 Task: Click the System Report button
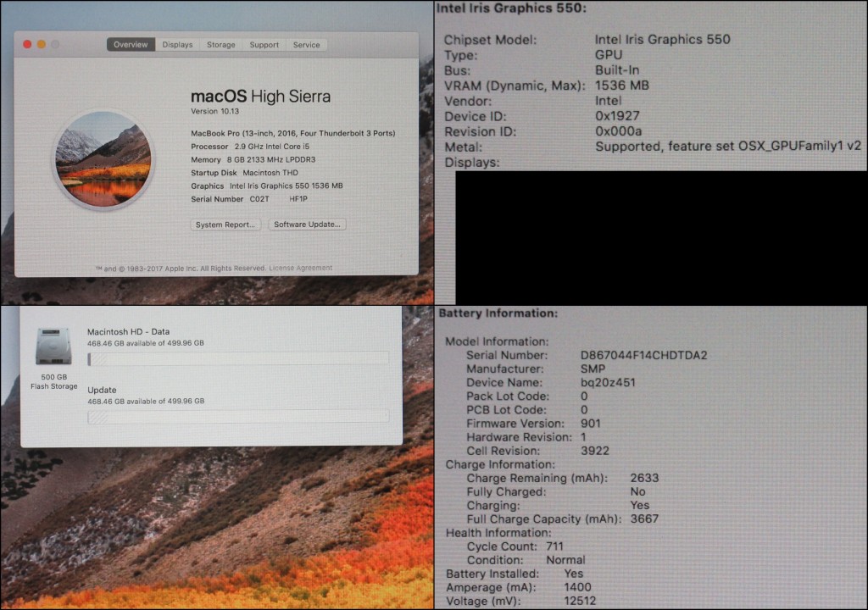tap(225, 225)
